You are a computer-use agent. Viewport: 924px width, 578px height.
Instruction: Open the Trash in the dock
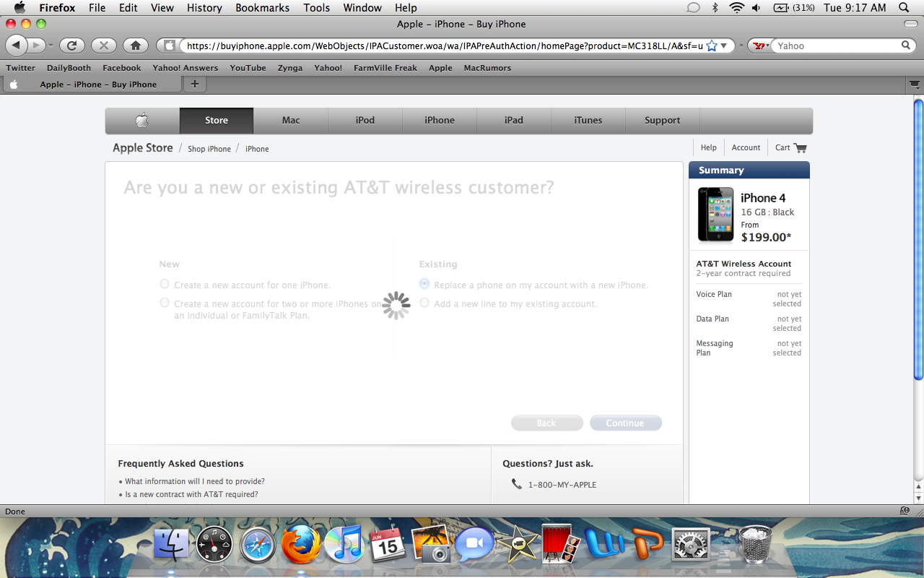click(x=756, y=544)
